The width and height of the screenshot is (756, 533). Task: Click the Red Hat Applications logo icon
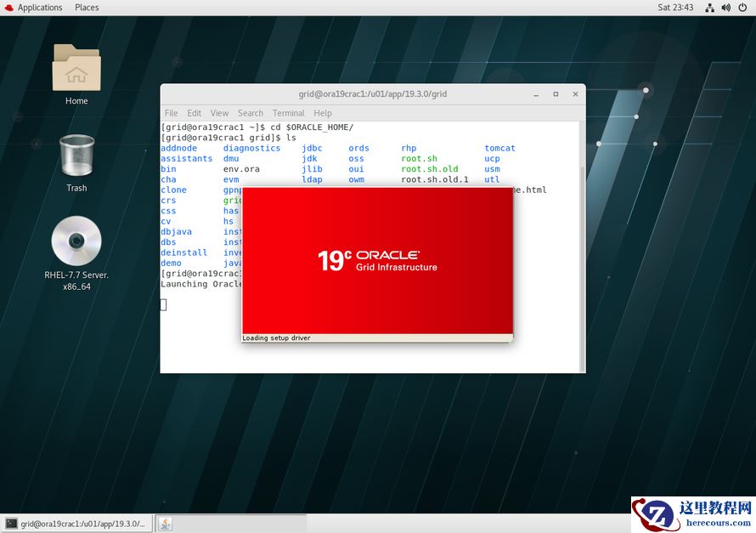(x=8, y=8)
